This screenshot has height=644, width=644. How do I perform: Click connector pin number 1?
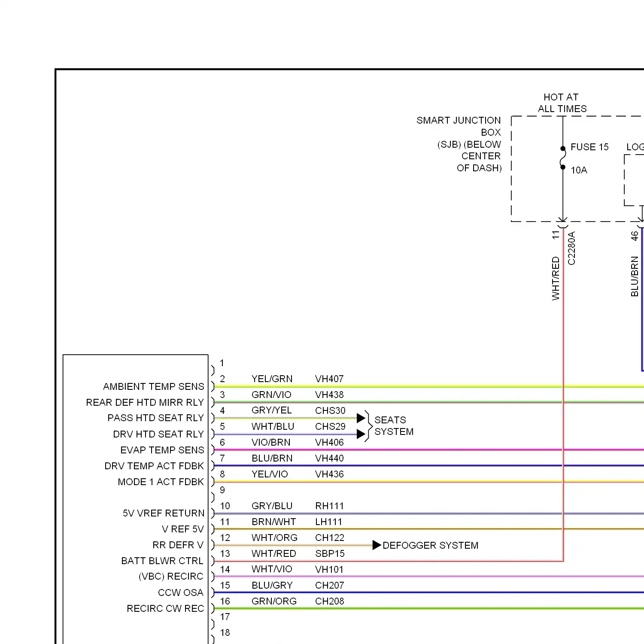click(222, 363)
